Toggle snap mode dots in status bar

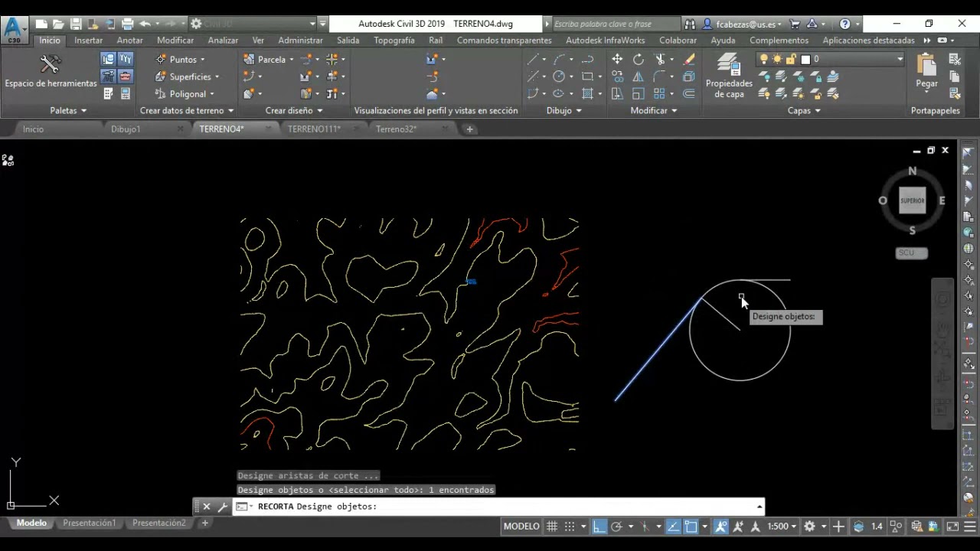click(x=570, y=527)
